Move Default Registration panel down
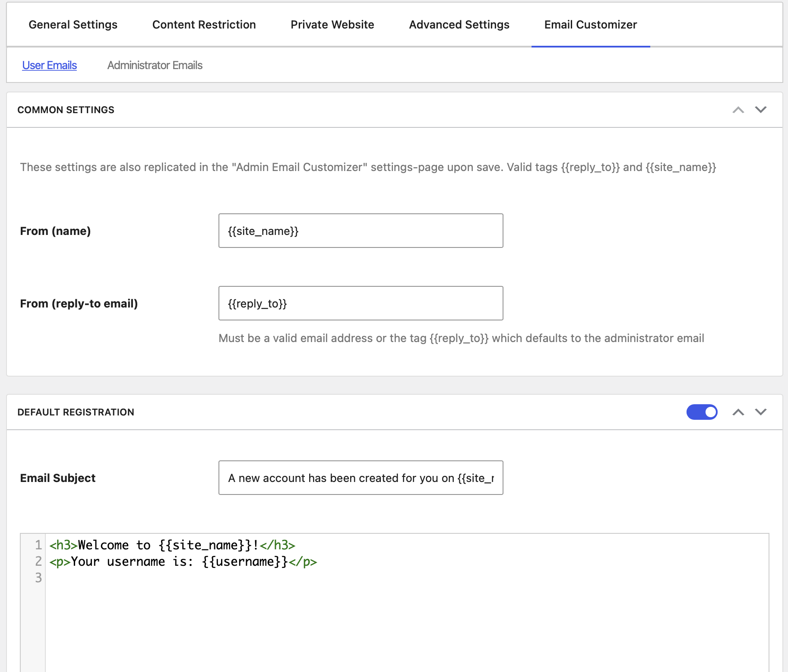This screenshot has width=788, height=672. click(x=760, y=412)
